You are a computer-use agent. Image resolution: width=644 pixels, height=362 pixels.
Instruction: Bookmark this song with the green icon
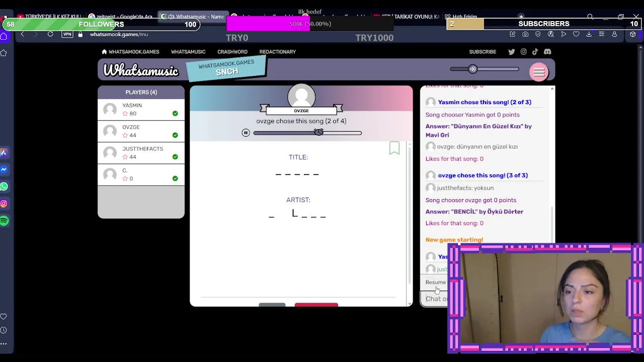394,148
